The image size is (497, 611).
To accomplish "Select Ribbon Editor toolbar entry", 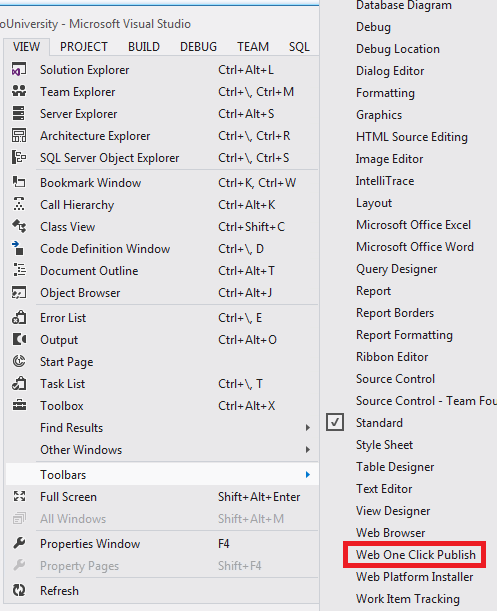I will click(x=392, y=357).
